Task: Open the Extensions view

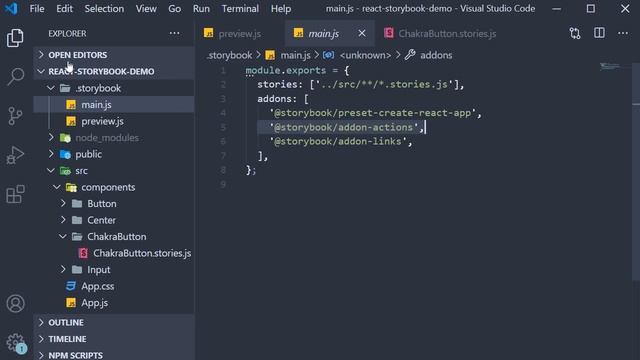Action: [15, 194]
